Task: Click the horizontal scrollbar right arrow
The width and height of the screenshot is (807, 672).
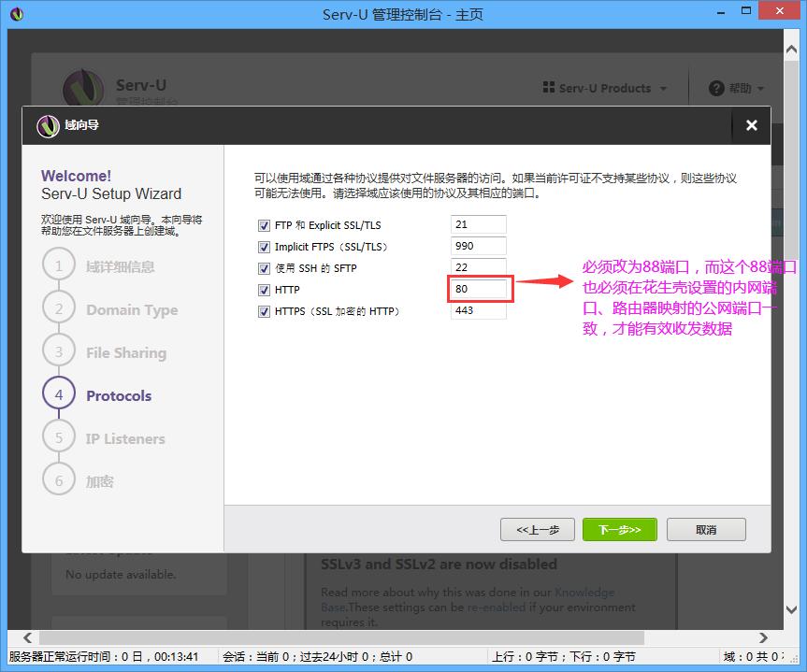Action: pos(764,638)
